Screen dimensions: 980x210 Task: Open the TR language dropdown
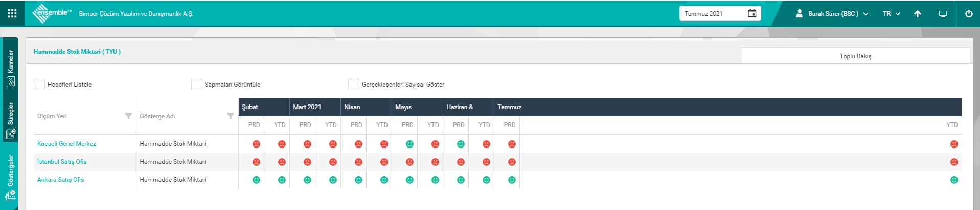(891, 14)
